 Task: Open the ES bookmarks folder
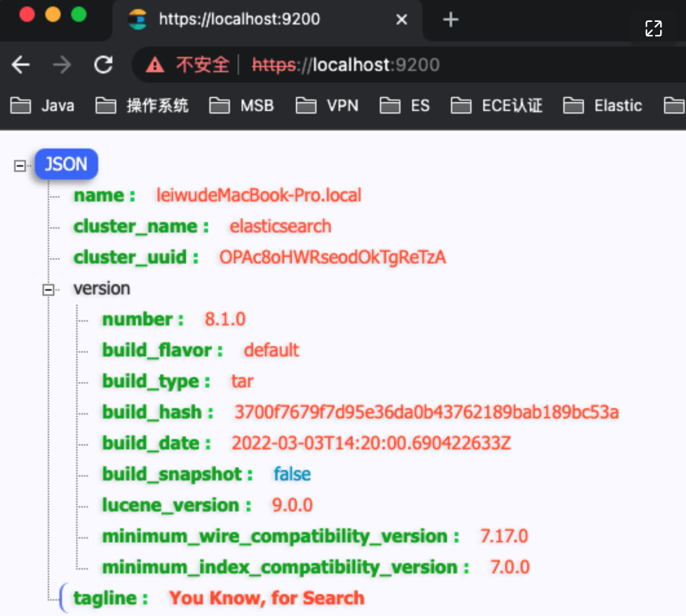(404, 106)
